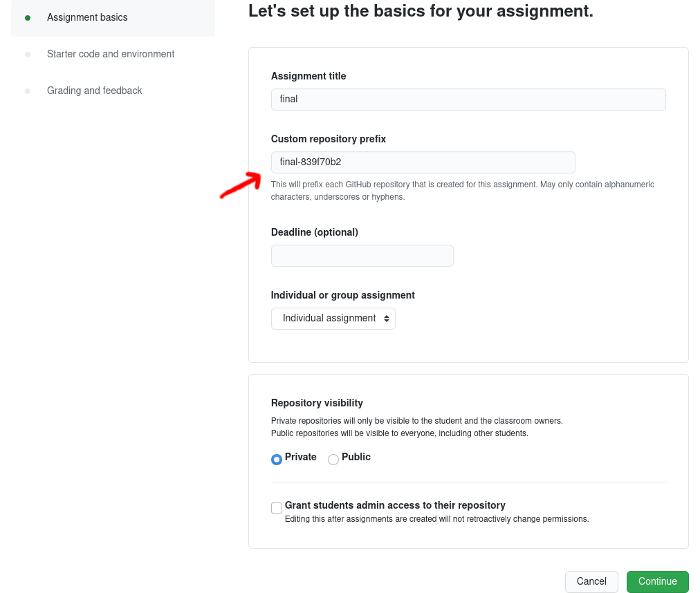Open the Assignment basics step
This screenshot has width=700, height=593.
pyautogui.click(x=87, y=17)
